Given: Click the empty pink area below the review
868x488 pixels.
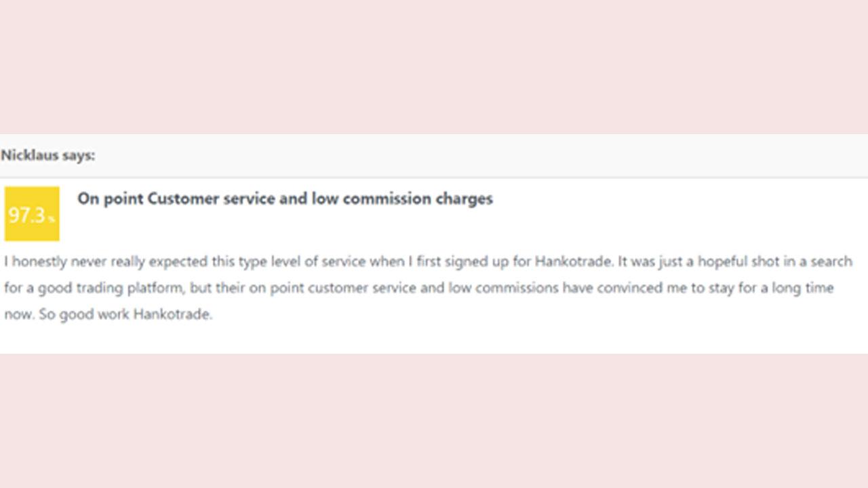Looking at the screenshot, I should pos(434,421).
